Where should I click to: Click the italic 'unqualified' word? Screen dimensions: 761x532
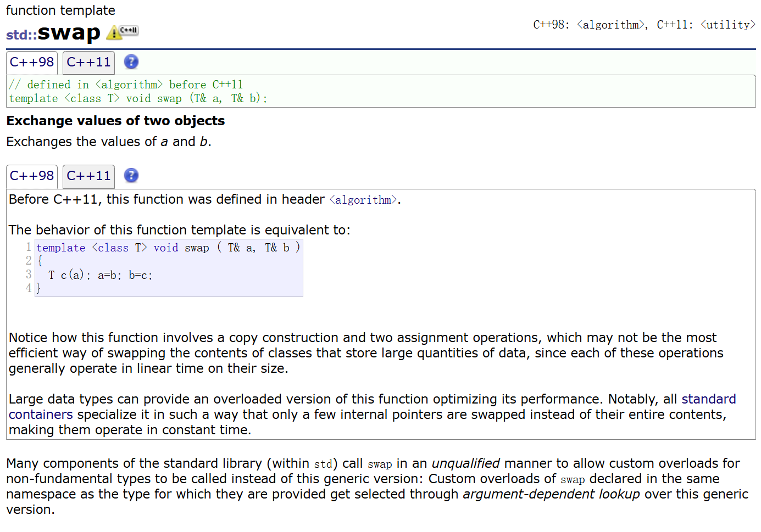466,463
